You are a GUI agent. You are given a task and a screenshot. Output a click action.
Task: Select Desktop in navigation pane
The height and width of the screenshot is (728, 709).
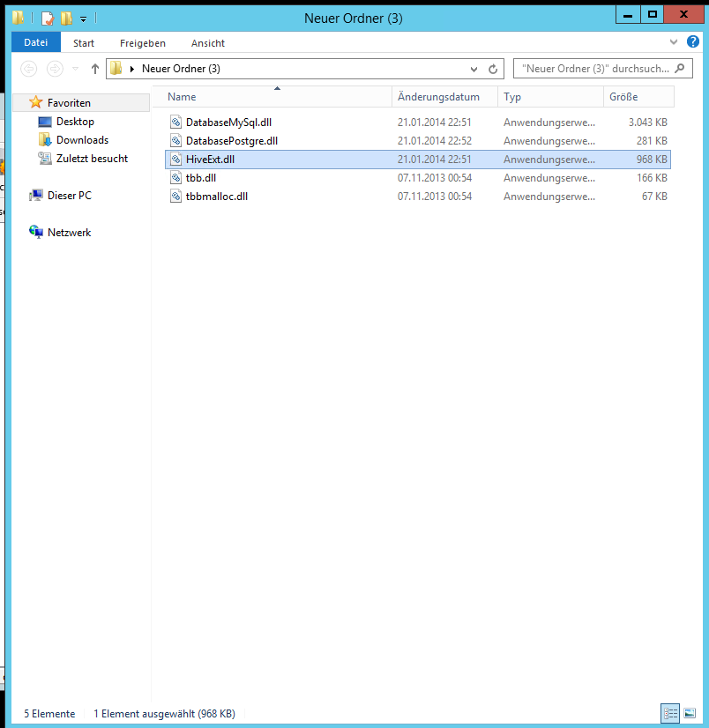pos(75,121)
